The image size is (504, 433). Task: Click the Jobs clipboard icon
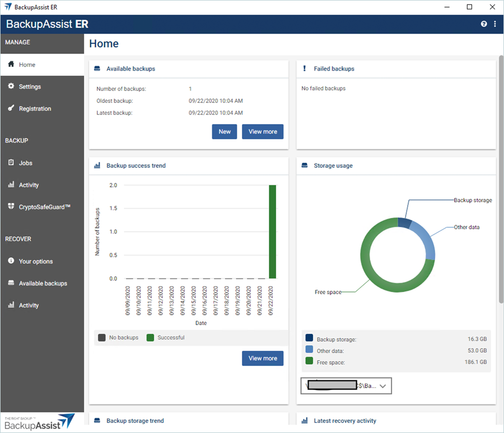point(11,163)
